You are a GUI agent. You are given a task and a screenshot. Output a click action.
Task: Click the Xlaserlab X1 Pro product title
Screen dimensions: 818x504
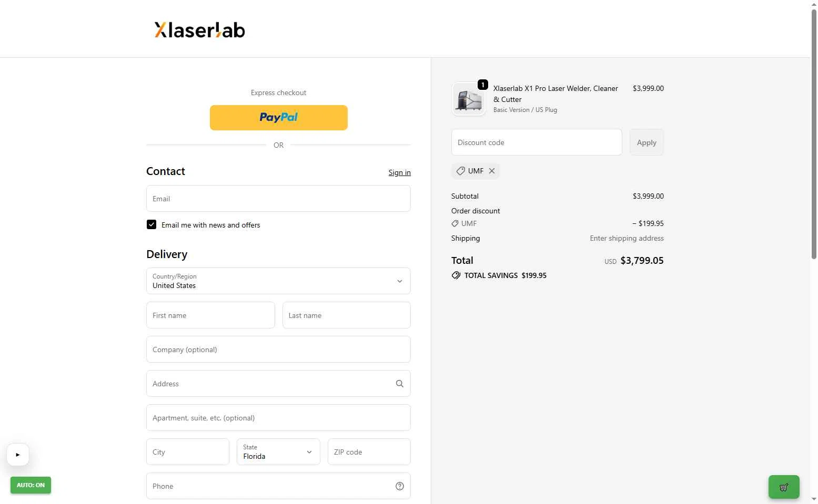[556, 94]
